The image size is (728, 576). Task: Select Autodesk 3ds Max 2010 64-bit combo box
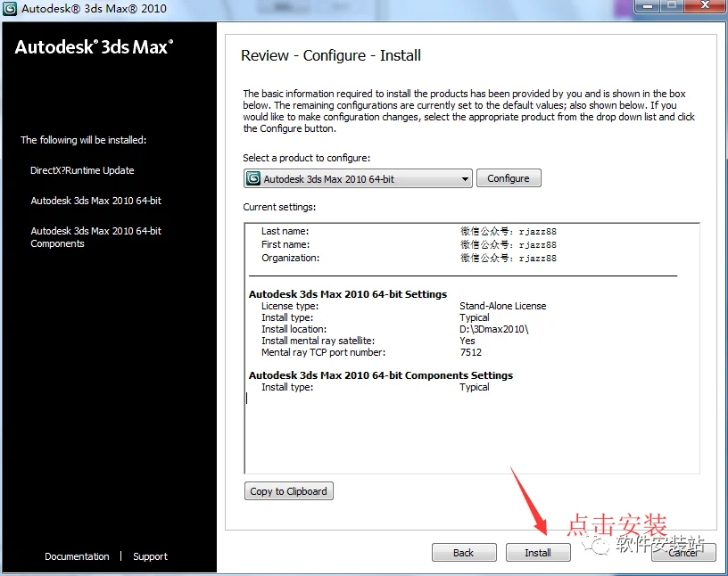[x=358, y=178]
